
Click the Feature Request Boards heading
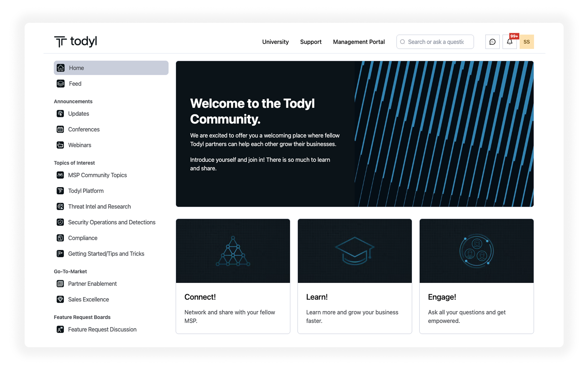coord(82,317)
